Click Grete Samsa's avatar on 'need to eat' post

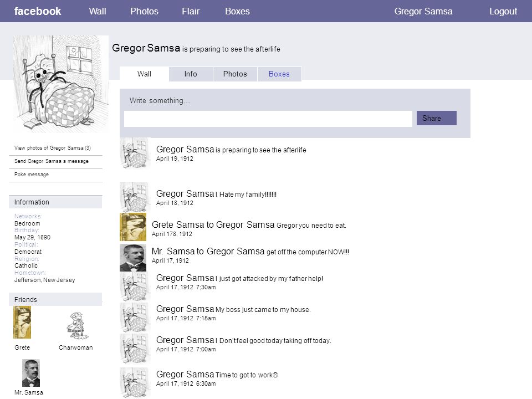point(133,227)
